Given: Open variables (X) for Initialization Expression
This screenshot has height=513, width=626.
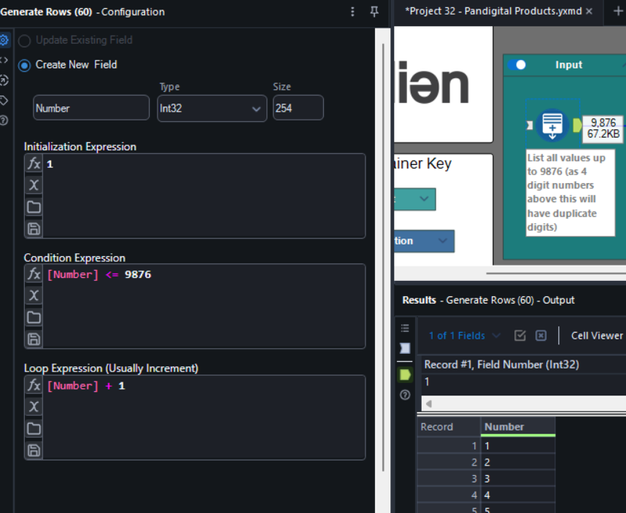Looking at the screenshot, I should click(34, 185).
